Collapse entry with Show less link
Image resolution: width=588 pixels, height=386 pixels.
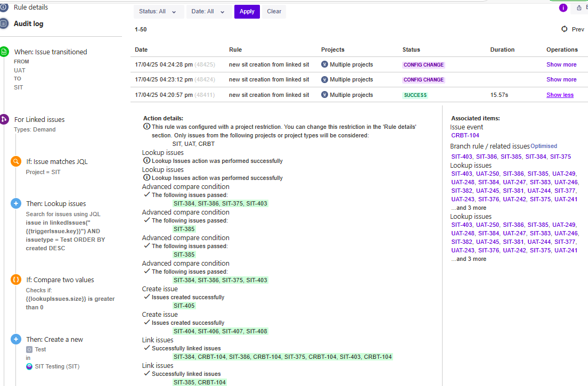click(560, 95)
